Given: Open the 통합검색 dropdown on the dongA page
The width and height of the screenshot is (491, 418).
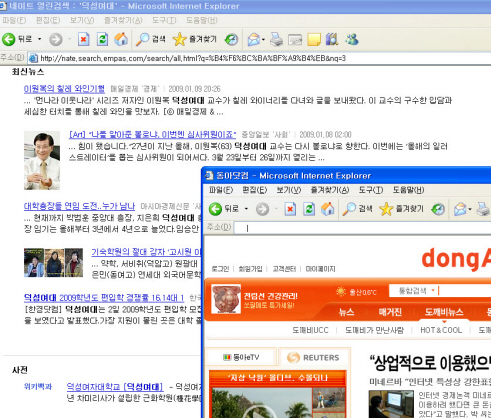Looking at the screenshot, I should point(433,291).
